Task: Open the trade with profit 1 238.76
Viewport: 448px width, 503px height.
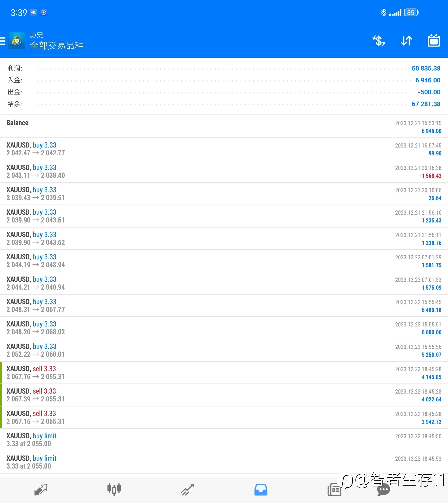Action: (x=224, y=239)
